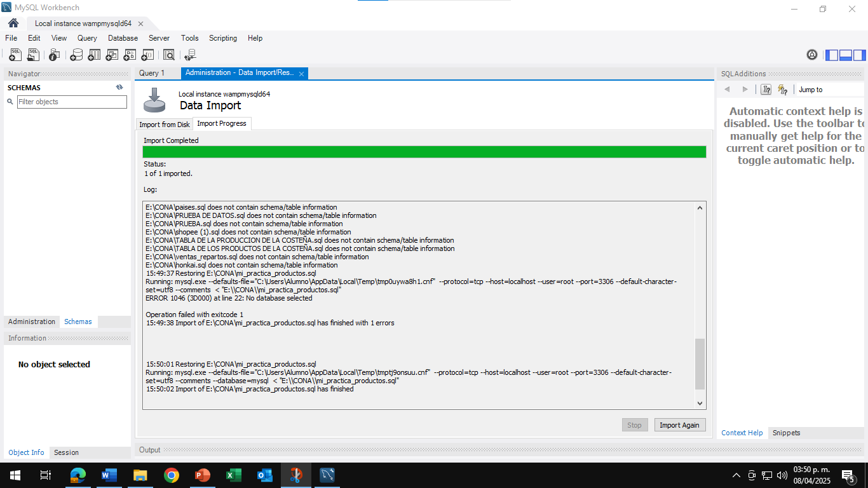Image resolution: width=868 pixels, height=488 pixels.
Task: Click the disabled Stop button
Action: (x=635, y=425)
